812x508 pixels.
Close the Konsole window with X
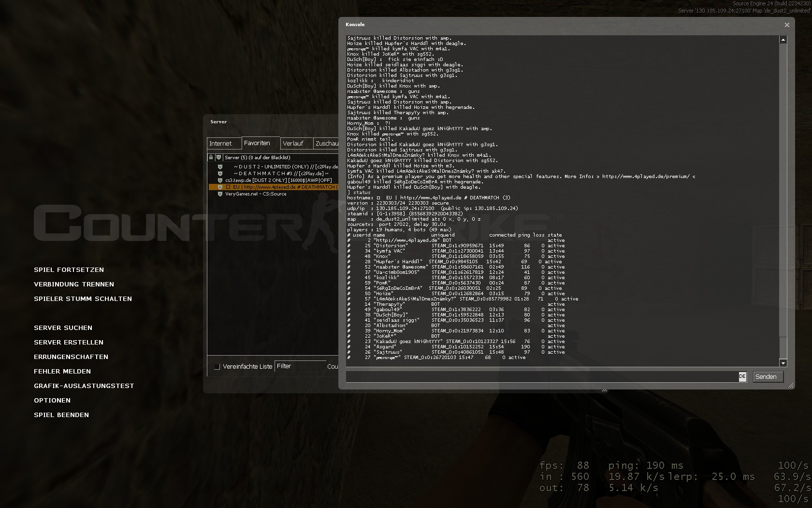click(787, 25)
